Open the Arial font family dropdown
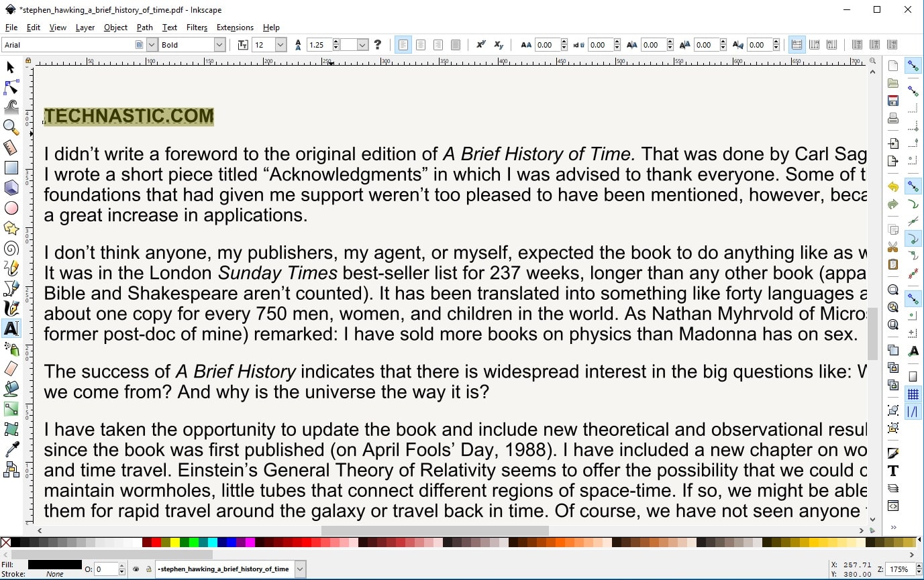This screenshot has width=924, height=580. pyautogui.click(x=152, y=45)
